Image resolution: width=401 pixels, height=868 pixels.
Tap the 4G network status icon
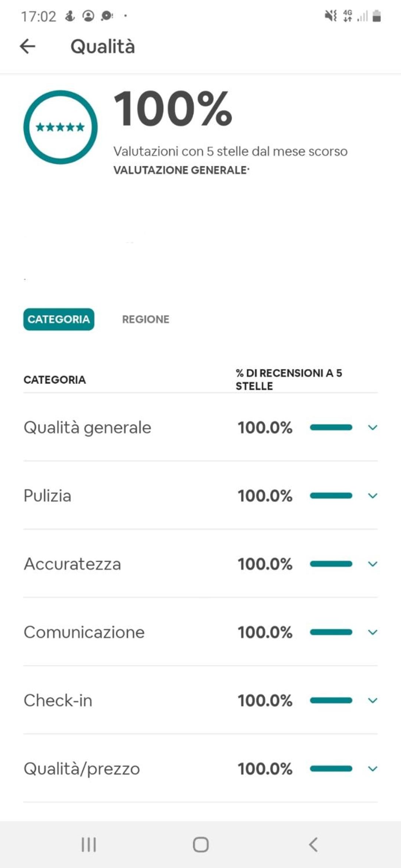348,16
